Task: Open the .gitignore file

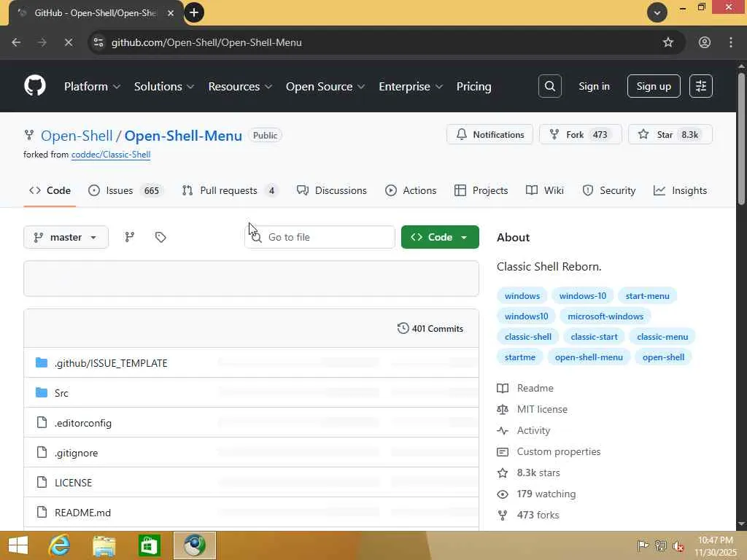Action: coord(76,453)
